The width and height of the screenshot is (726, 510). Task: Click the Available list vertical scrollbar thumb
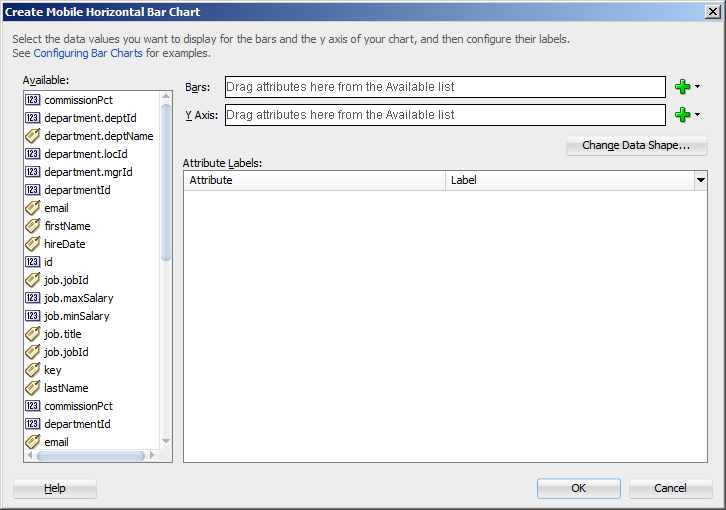166,183
